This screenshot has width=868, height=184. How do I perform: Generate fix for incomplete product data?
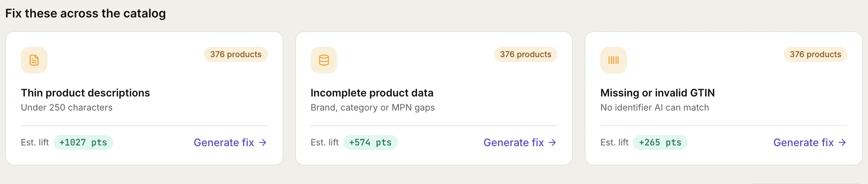520,142
